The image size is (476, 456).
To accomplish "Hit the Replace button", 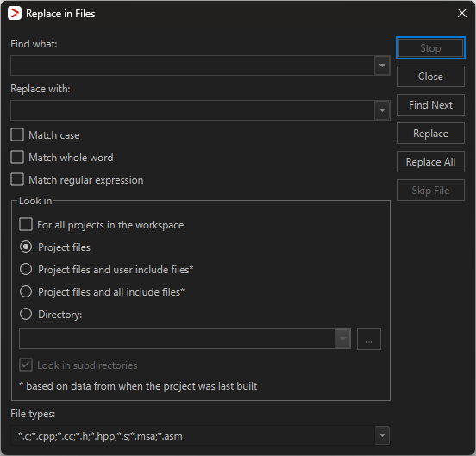I will [430, 134].
